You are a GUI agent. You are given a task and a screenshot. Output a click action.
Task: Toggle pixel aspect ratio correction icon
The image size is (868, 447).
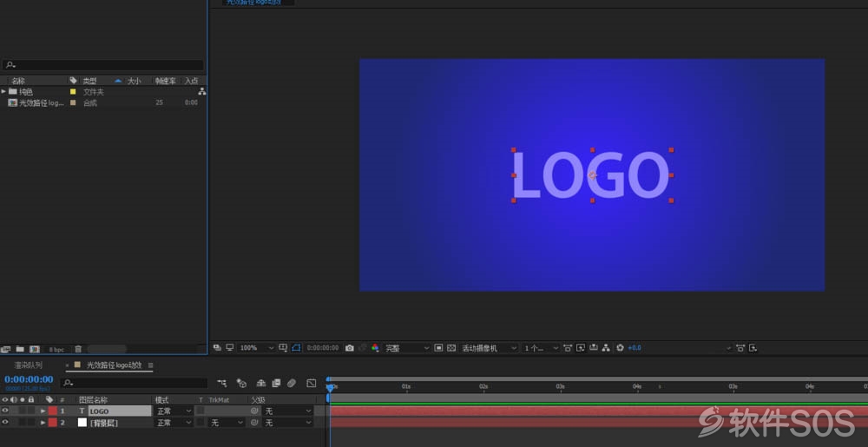[x=568, y=347]
